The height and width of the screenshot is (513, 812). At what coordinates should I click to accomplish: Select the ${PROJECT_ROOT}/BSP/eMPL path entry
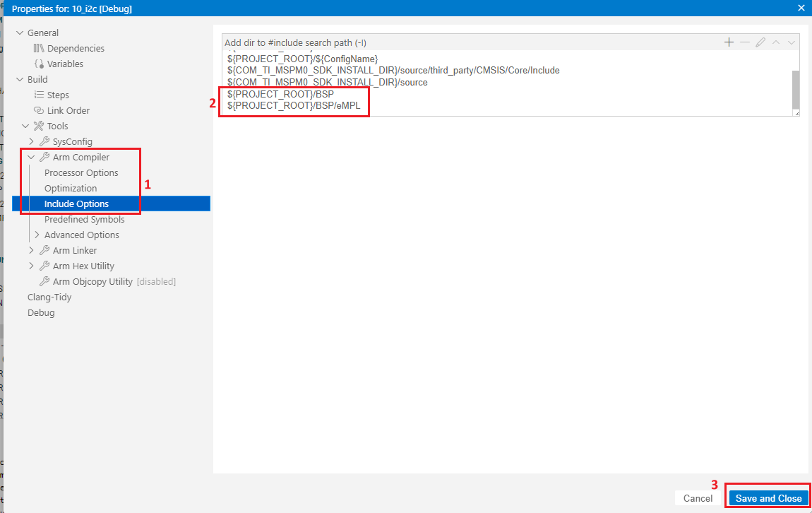pos(293,105)
